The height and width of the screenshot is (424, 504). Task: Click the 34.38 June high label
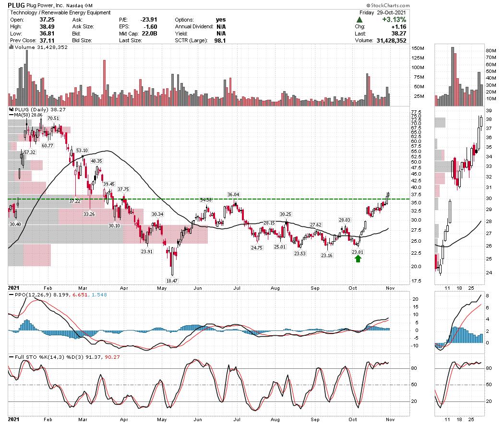(206, 200)
